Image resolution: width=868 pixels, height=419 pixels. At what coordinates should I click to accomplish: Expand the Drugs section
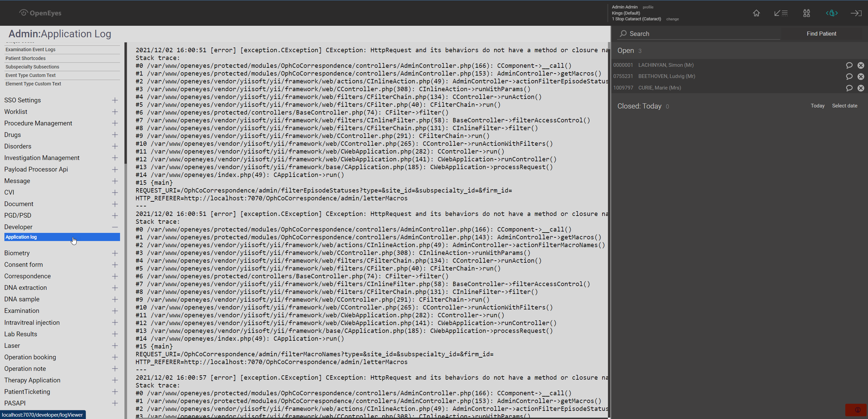point(115,135)
